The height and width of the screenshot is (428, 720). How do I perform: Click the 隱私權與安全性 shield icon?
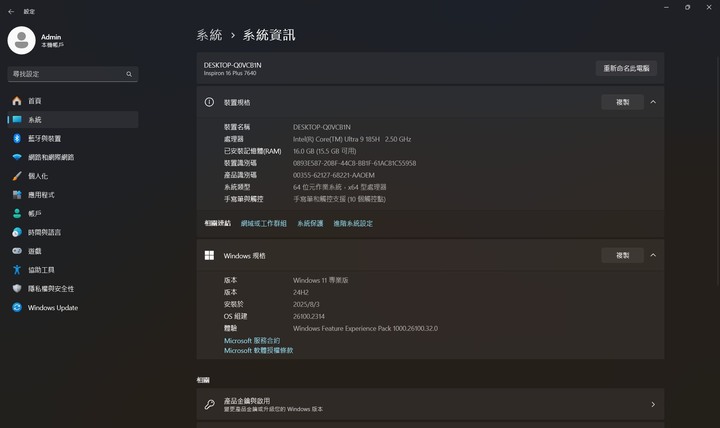point(17,288)
